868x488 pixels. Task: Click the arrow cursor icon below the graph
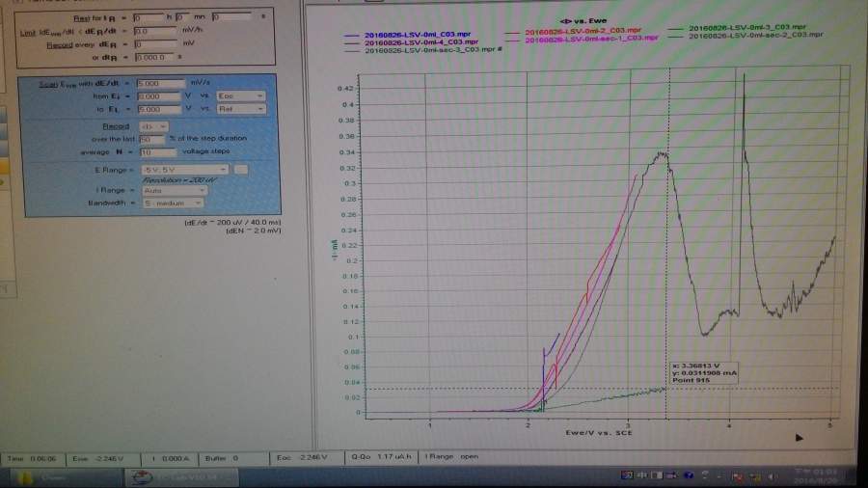799,437
